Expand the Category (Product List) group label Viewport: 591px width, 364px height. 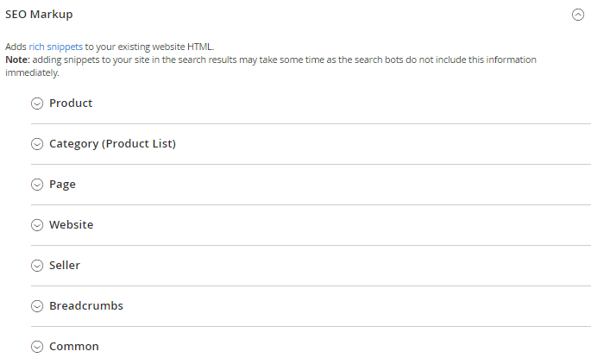coord(112,144)
